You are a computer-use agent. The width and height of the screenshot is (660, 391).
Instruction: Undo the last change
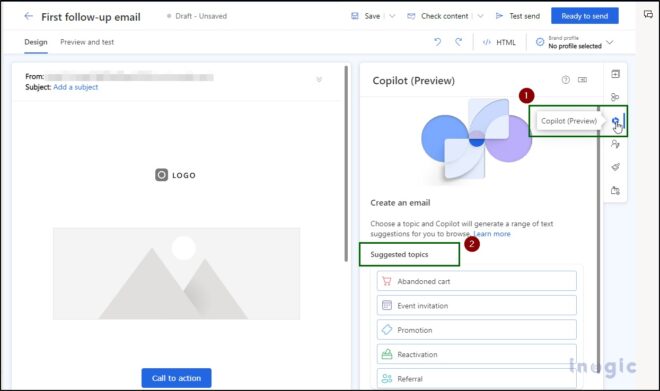click(x=438, y=42)
